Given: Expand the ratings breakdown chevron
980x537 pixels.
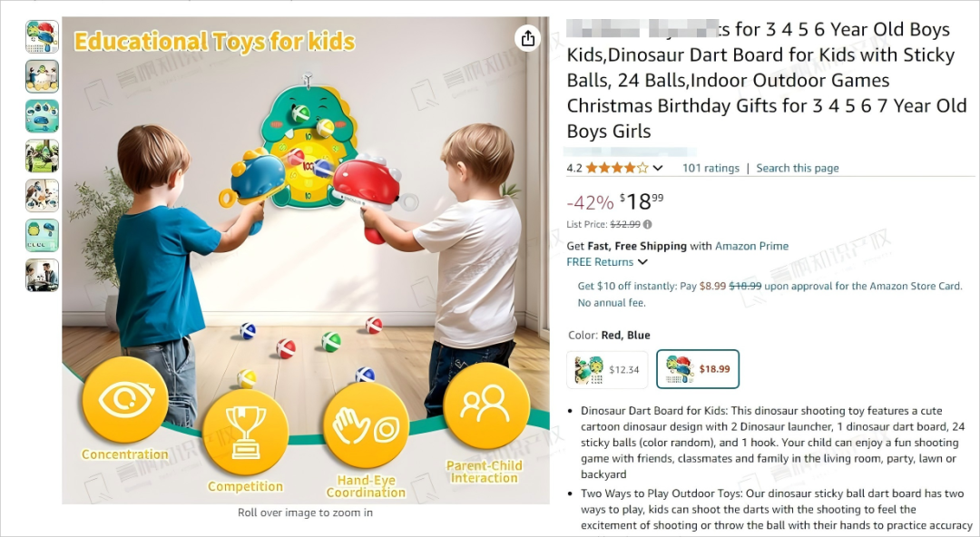Looking at the screenshot, I should 658,168.
